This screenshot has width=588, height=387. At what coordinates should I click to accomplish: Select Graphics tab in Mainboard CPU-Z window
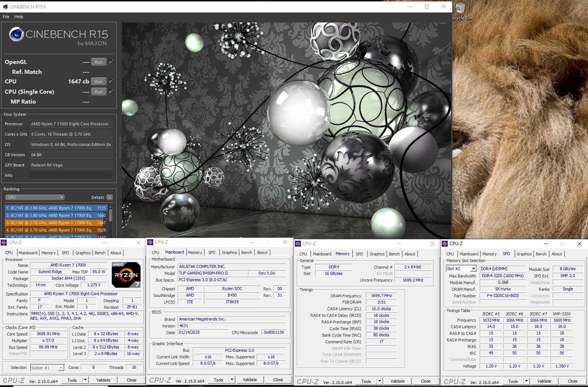[x=230, y=252]
